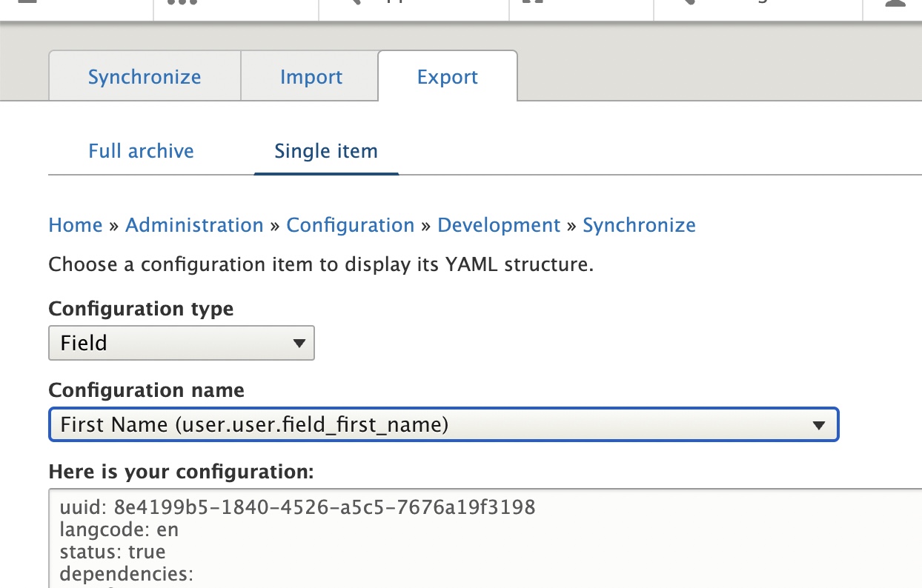Image resolution: width=922 pixels, height=588 pixels.
Task: Open the Configuration name dropdown
Action: [x=443, y=425]
